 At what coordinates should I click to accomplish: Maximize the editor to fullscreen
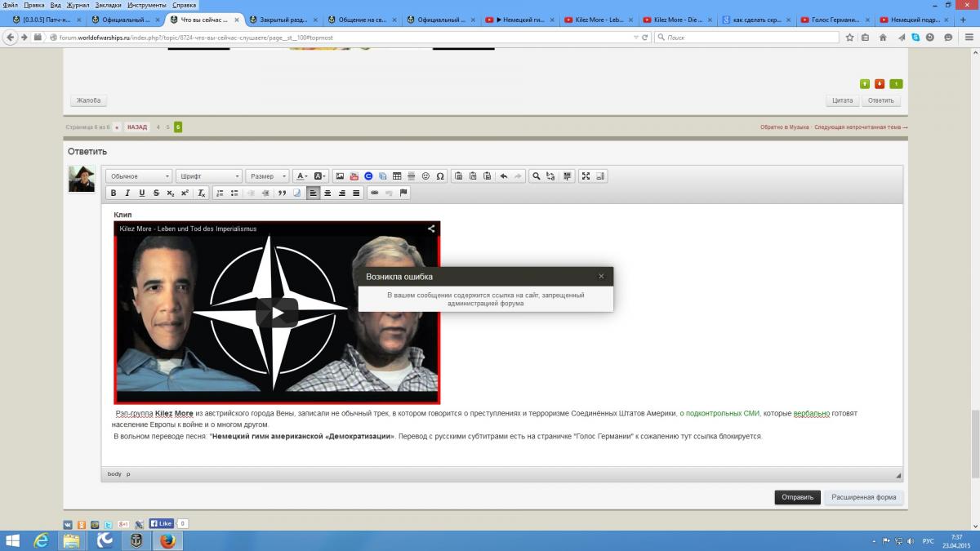click(586, 176)
